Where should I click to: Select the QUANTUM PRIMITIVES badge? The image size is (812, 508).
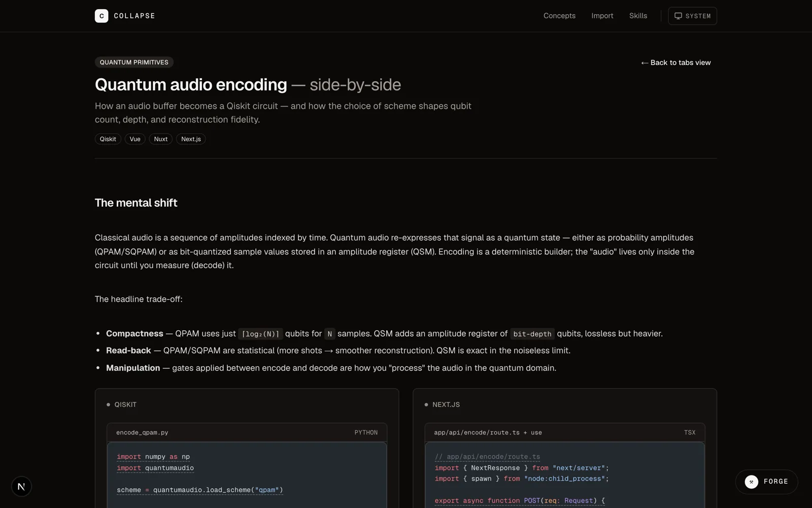[x=134, y=62]
